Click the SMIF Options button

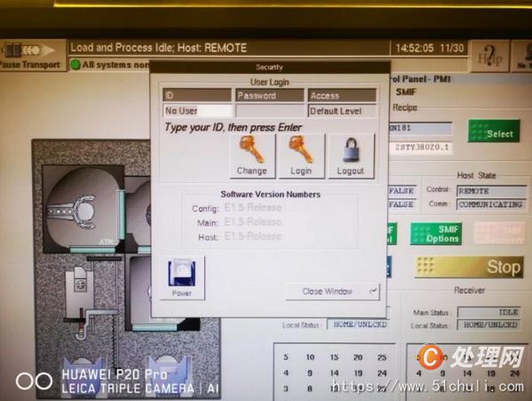click(436, 234)
